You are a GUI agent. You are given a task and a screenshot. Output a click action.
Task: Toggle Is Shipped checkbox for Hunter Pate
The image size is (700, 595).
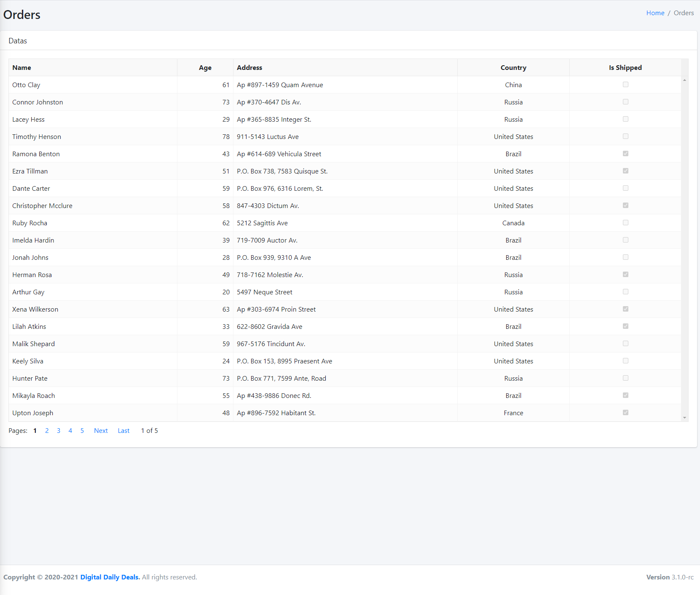[x=625, y=378]
